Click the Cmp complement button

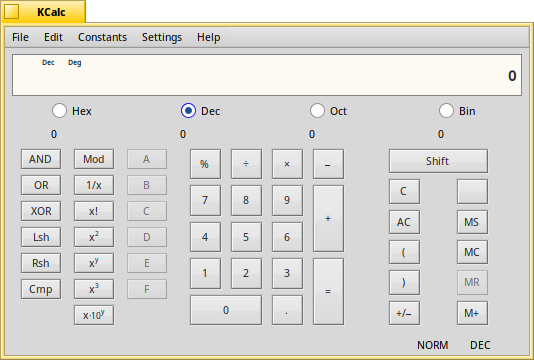41,289
